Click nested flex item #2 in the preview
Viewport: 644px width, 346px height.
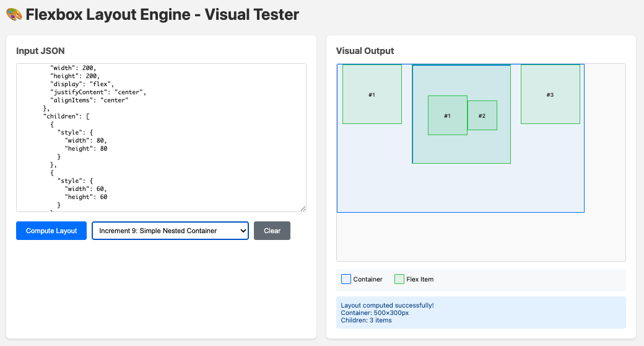point(482,115)
